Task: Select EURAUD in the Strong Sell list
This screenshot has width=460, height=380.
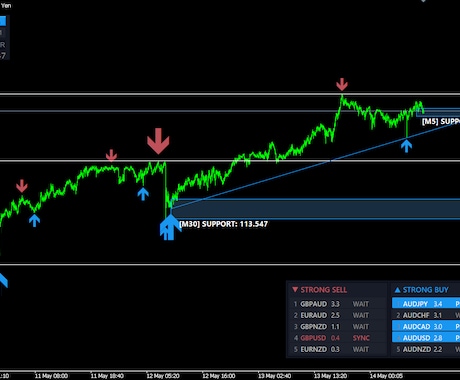Action: pos(313,315)
